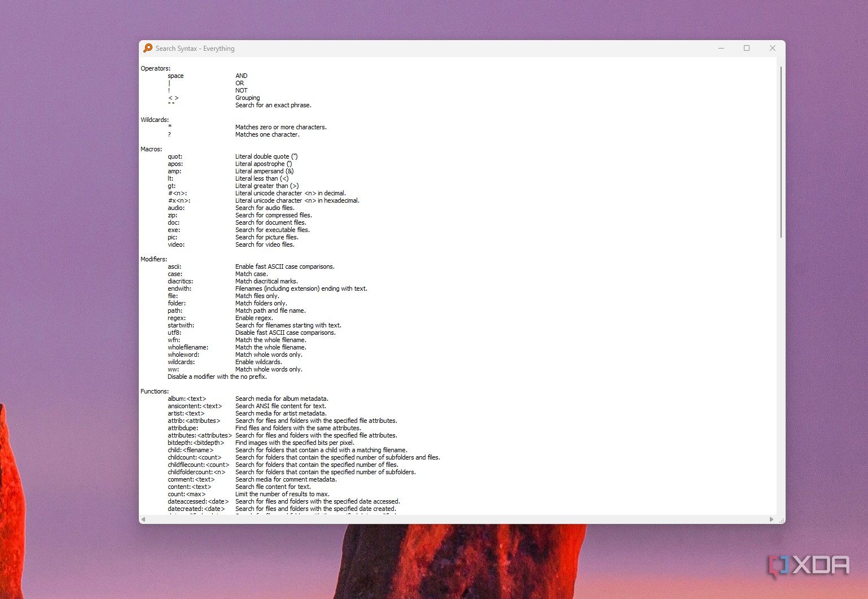
Task: Click the Everything magnifier icon in title bar
Action: pos(148,49)
